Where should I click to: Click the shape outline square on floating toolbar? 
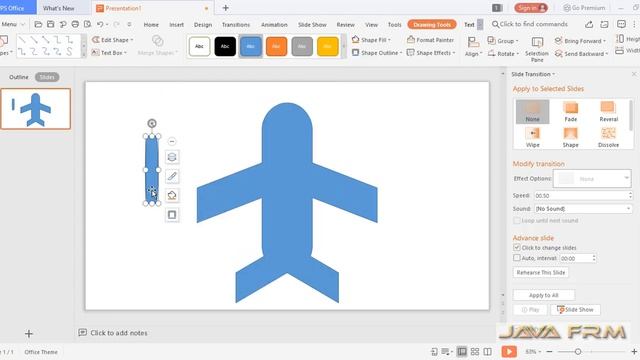click(x=172, y=215)
